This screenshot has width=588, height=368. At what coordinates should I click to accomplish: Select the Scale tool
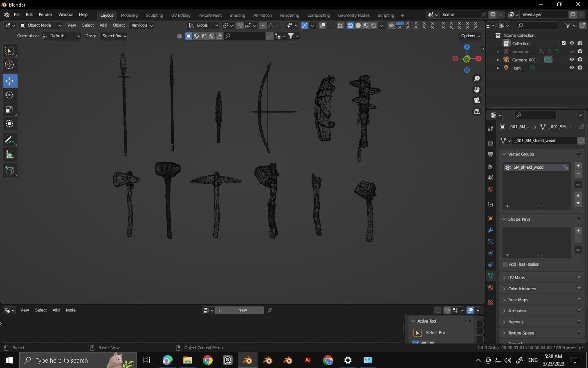[9, 109]
